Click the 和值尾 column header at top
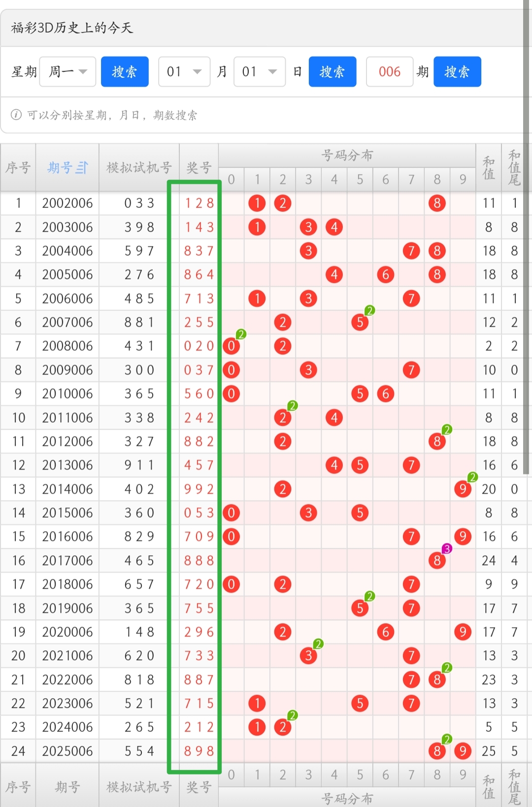The height and width of the screenshot is (807, 532). tap(514, 168)
